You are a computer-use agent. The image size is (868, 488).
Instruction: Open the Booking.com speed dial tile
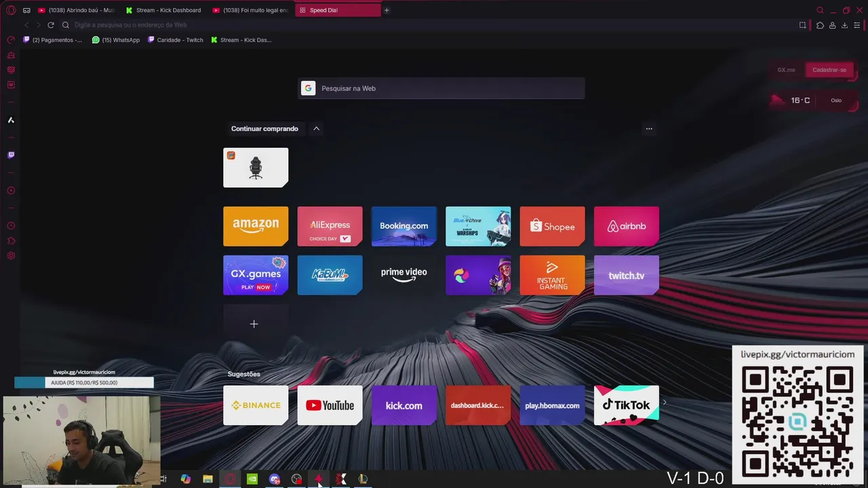coord(404,226)
